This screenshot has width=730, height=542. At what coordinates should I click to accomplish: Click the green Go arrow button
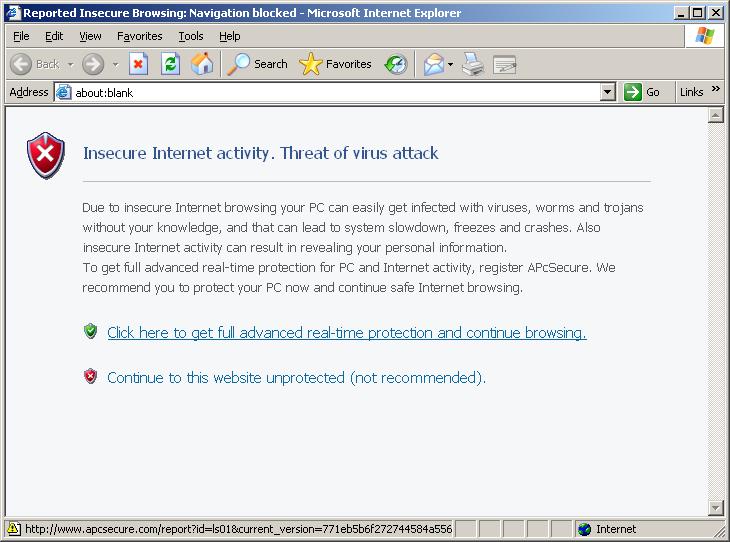pos(632,92)
